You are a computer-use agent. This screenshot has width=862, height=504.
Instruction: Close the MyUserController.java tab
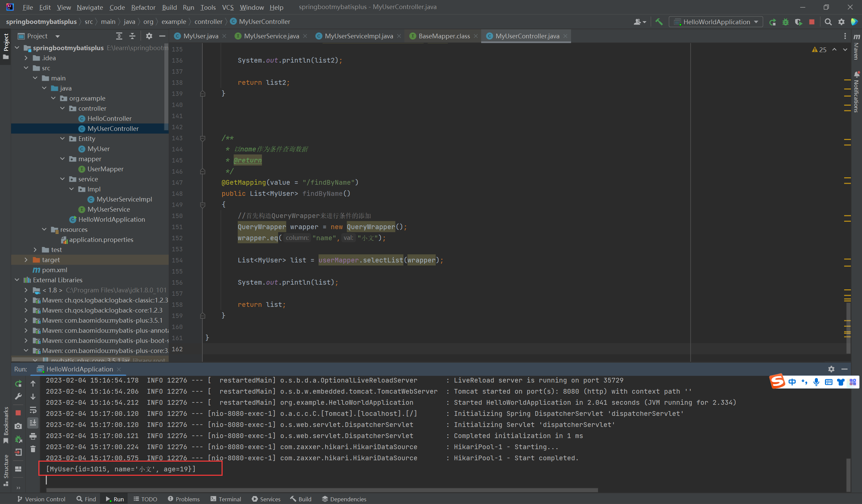coord(565,36)
